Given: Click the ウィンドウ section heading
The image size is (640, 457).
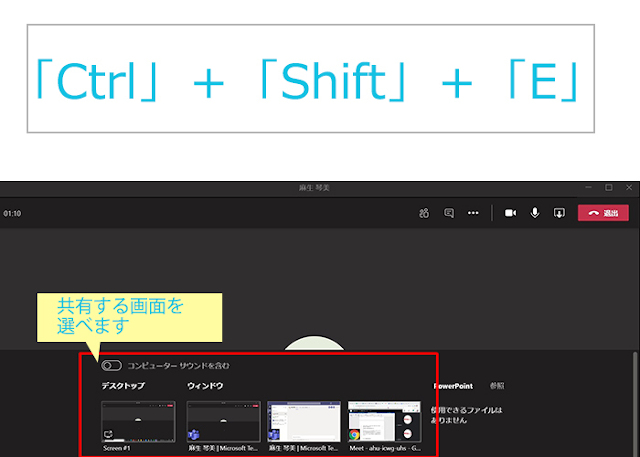Looking at the screenshot, I should tap(205, 386).
